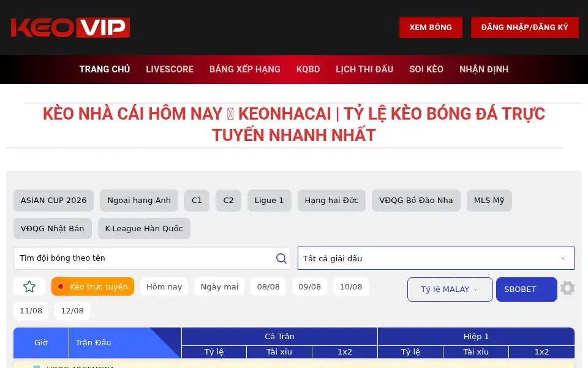Select the 11/08 date tab

pos(31,311)
